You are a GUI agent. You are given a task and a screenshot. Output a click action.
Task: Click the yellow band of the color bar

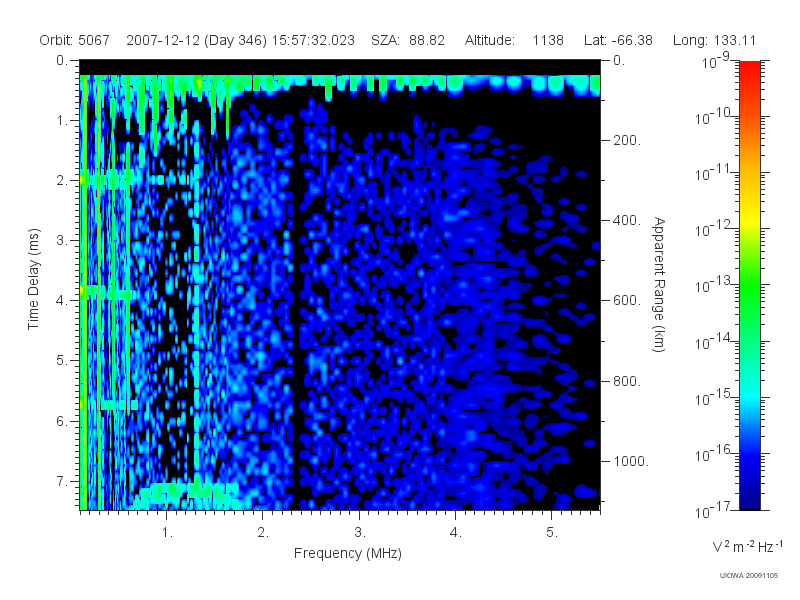click(x=750, y=218)
